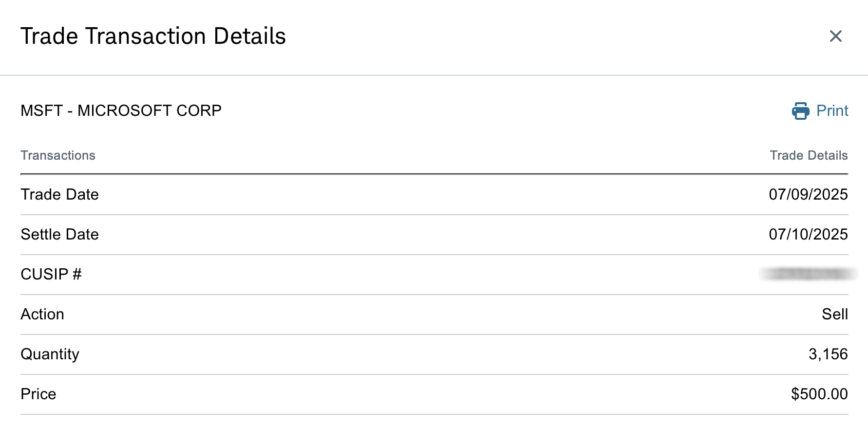Select the quantity value 3,156
Screen dimensions: 868x426
click(x=828, y=354)
